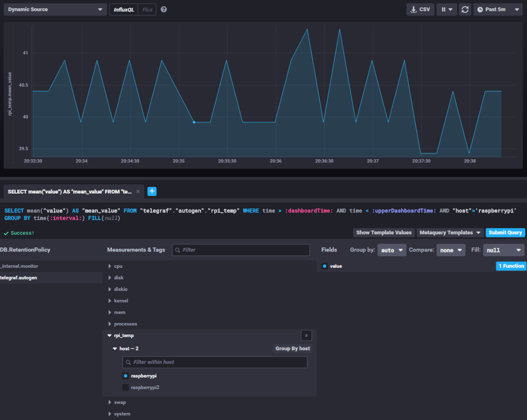
Task: Switch to Flux query mode
Action: 147,9
